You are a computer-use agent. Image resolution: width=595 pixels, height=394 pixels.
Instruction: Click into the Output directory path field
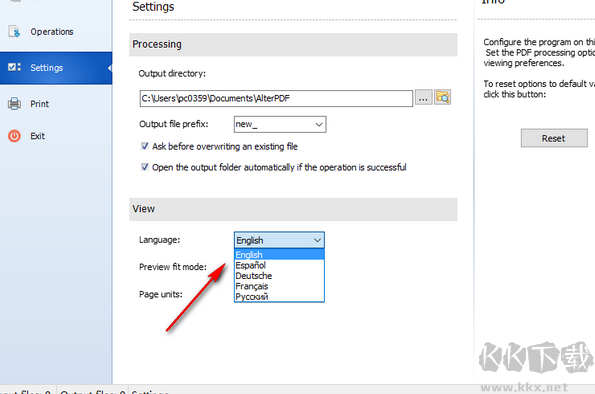pos(276,98)
